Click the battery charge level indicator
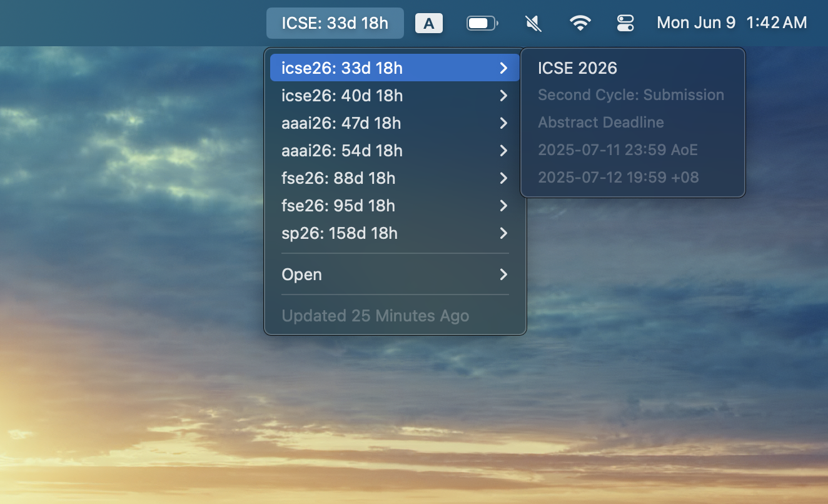The height and width of the screenshot is (504, 828). 482,23
